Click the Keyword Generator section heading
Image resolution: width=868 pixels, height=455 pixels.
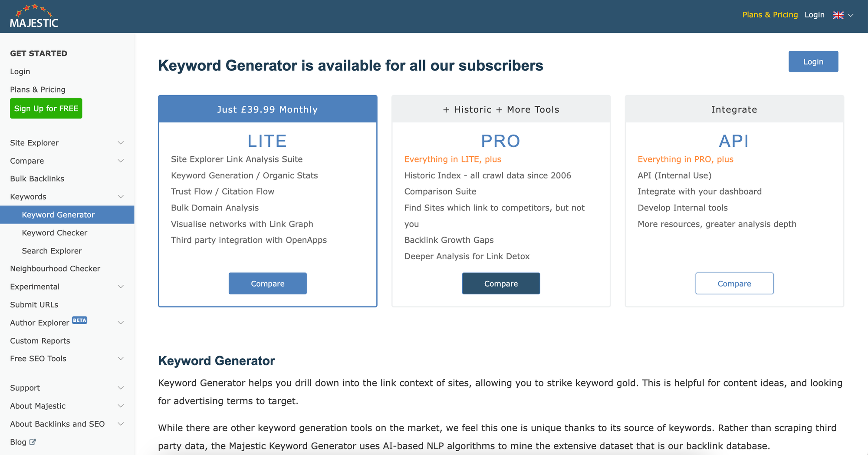click(x=217, y=361)
